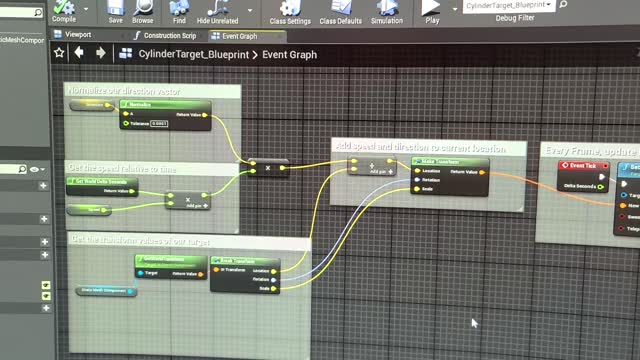Viewport: 640px width, 360px height.
Task: Select the 'Normalize our direction vector' comment header
Action: click(152, 91)
